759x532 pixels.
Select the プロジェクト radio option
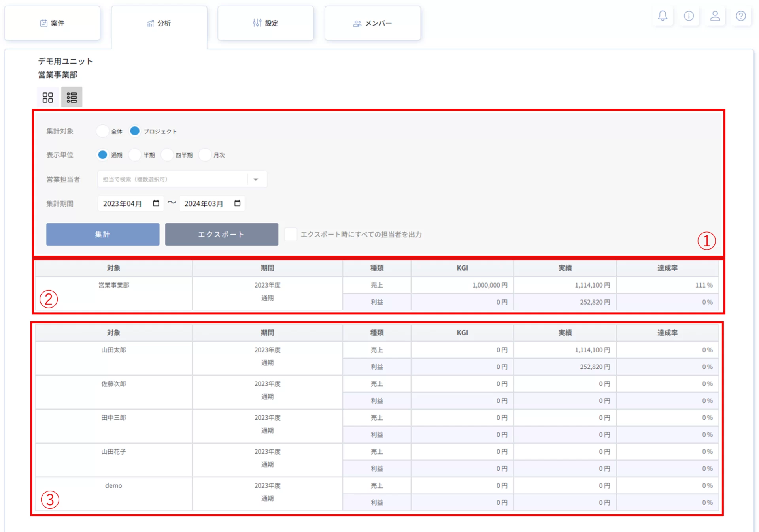coord(135,131)
